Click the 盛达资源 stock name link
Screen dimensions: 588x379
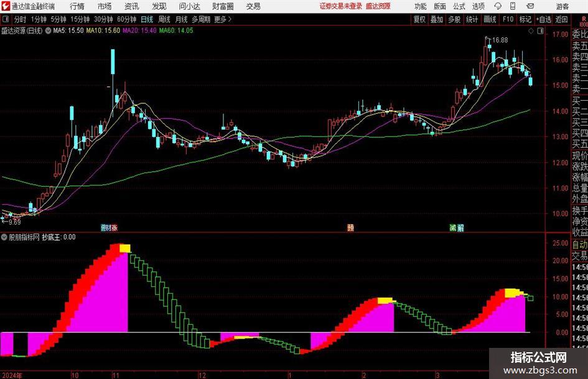378,6
